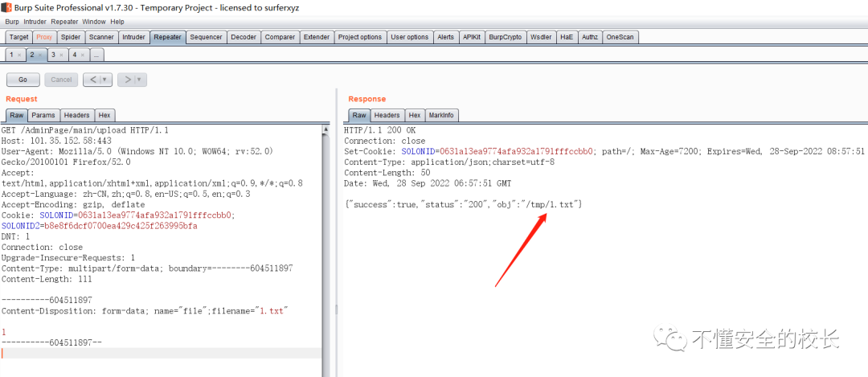Viewport: 868px width, 377px height.
Task: Close Repeater tab 4
Action: (83, 55)
